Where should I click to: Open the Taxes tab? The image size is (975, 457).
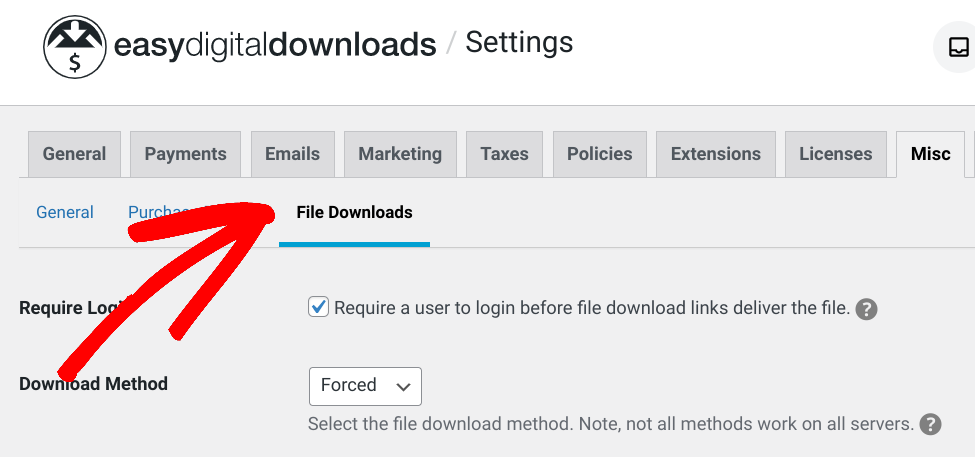click(504, 154)
